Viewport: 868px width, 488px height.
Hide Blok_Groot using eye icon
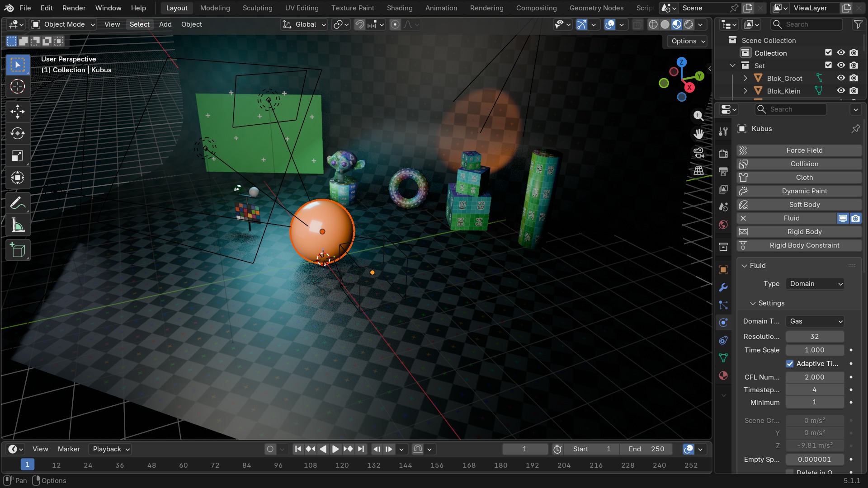(841, 78)
